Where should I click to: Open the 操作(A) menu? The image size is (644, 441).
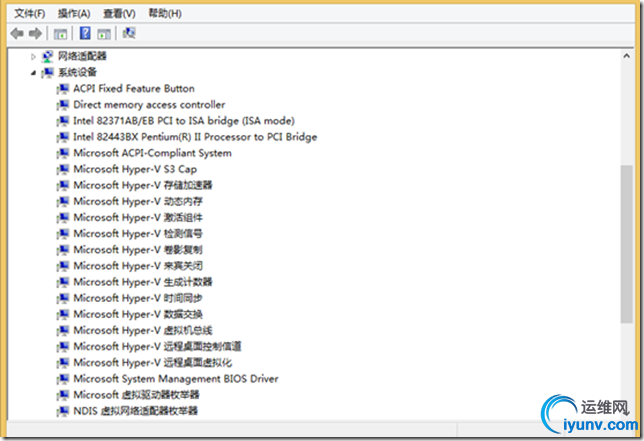(74, 14)
